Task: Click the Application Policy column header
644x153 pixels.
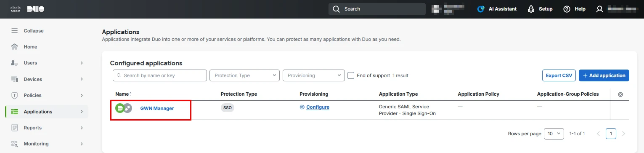Action: 478,94
